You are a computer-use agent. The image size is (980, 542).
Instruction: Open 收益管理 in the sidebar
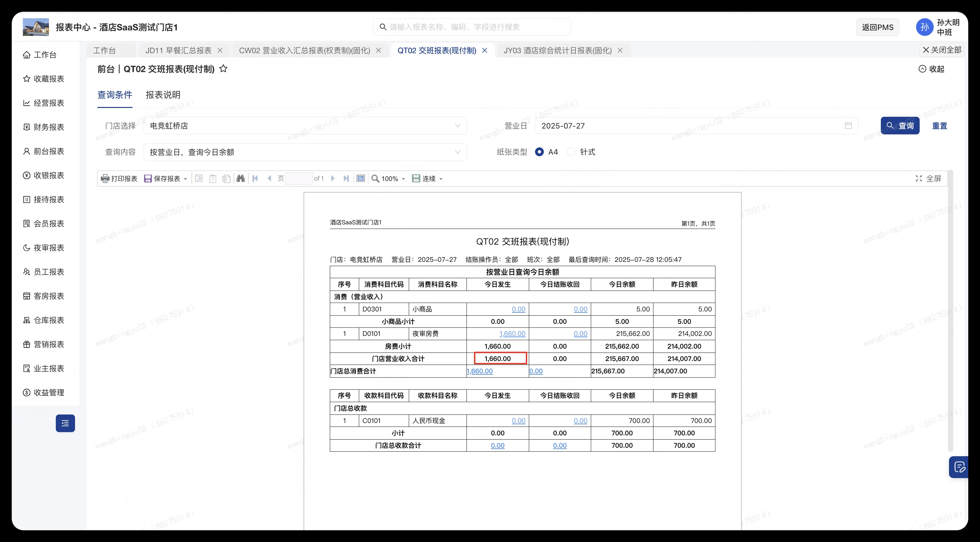click(x=43, y=393)
